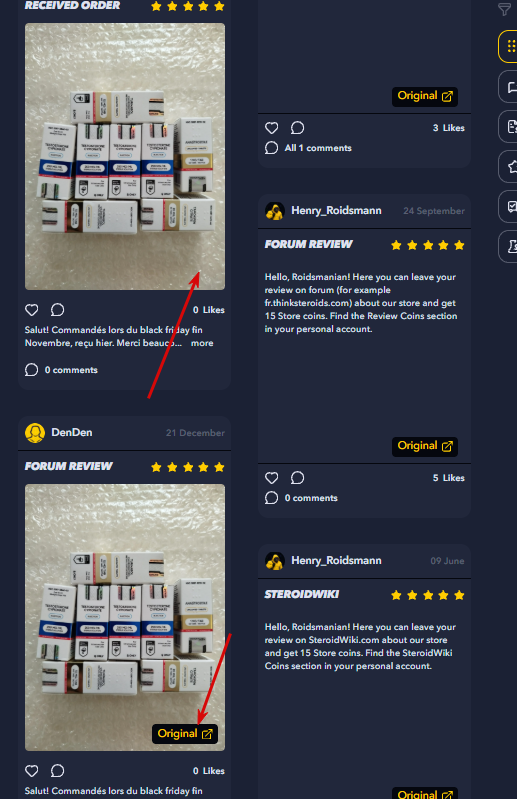
Task: Click comment icon beside 3 Likes
Action: point(297,128)
